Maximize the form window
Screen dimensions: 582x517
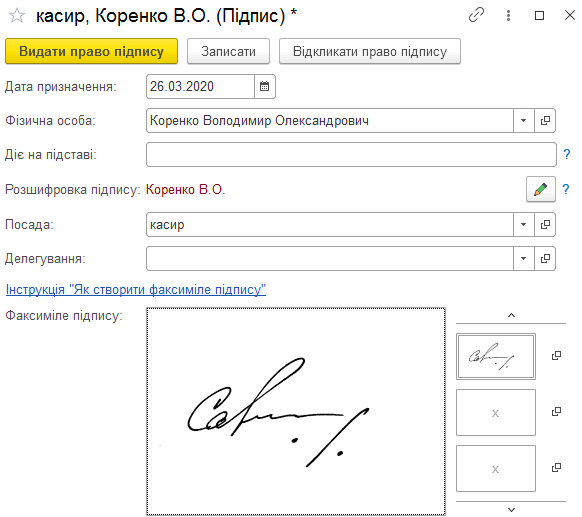tap(539, 15)
